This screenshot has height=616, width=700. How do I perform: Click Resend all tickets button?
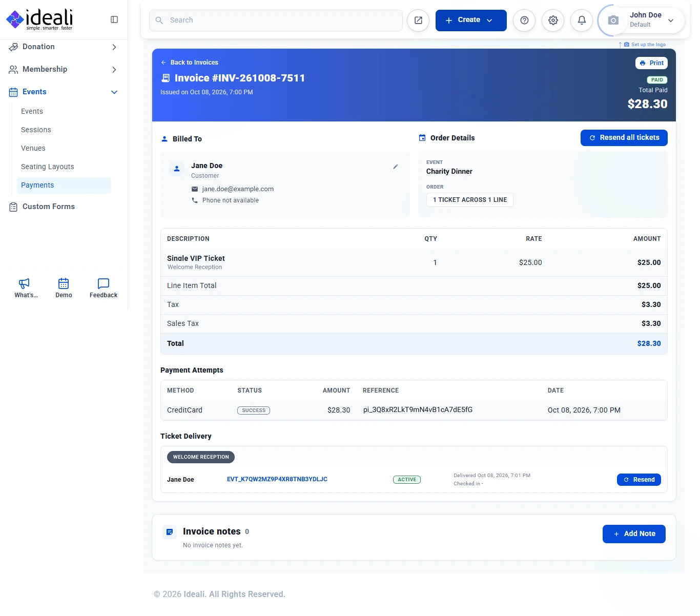point(624,138)
